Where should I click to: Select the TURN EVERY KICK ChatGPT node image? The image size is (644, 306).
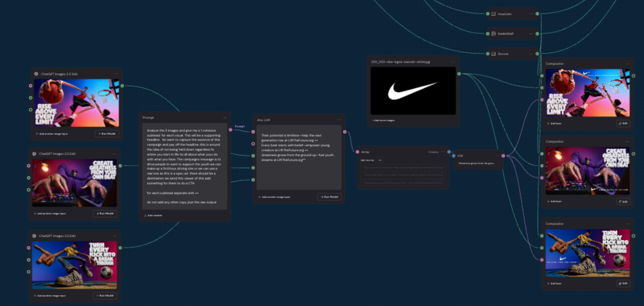coord(74,265)
